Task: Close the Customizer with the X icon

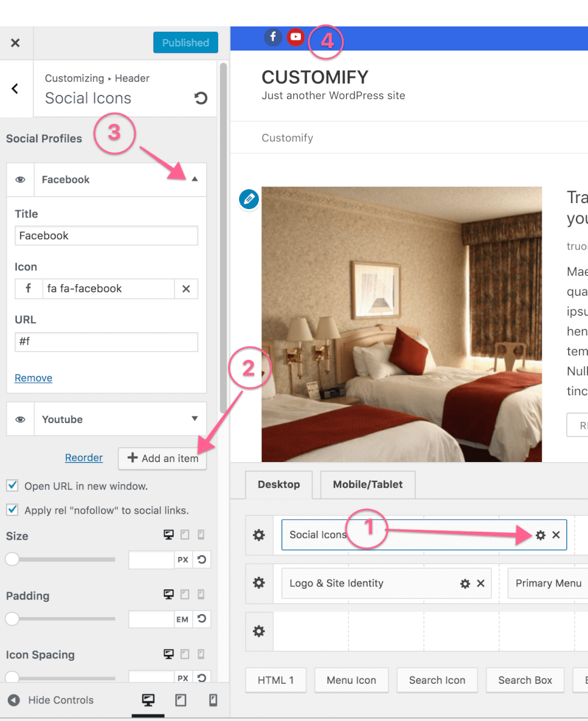Action: click(x=16, y=43)
